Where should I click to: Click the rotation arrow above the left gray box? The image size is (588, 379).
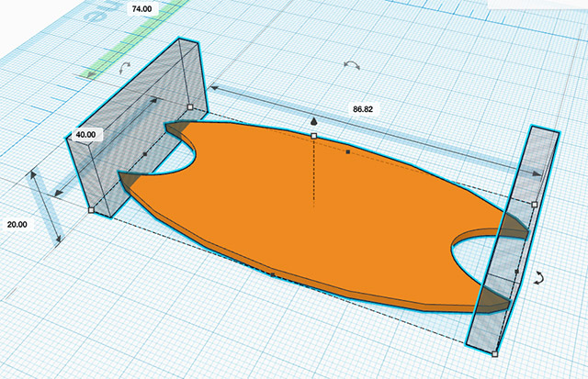tap(126, 67)
